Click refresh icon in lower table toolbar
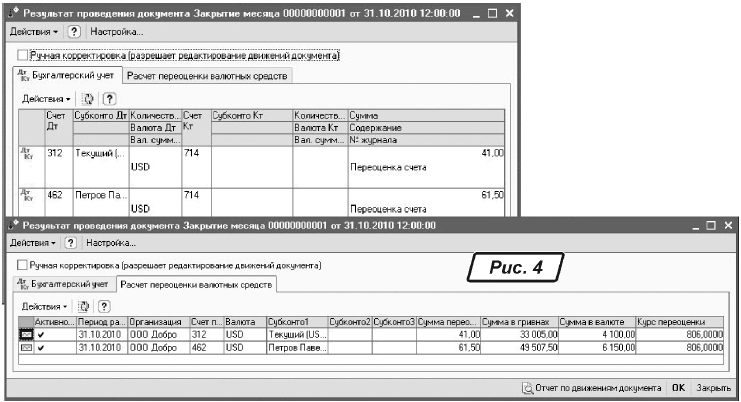 pyautogui.click(x=83, y=305)
